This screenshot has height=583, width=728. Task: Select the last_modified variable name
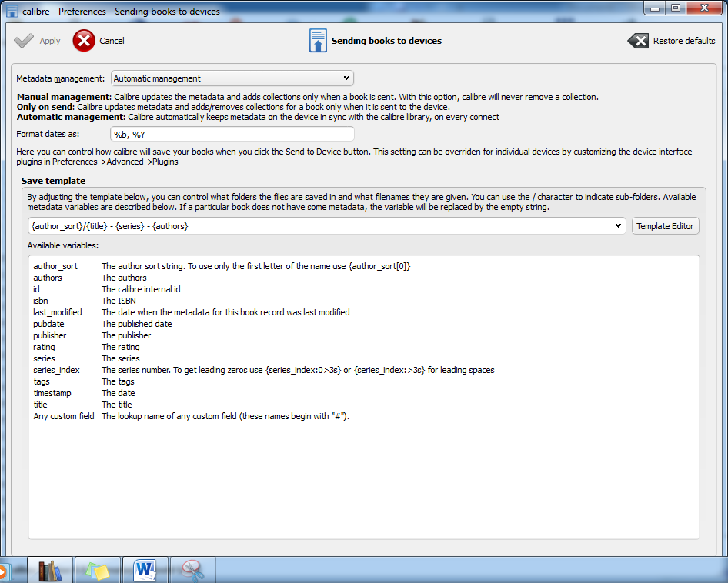click(57, 312)
